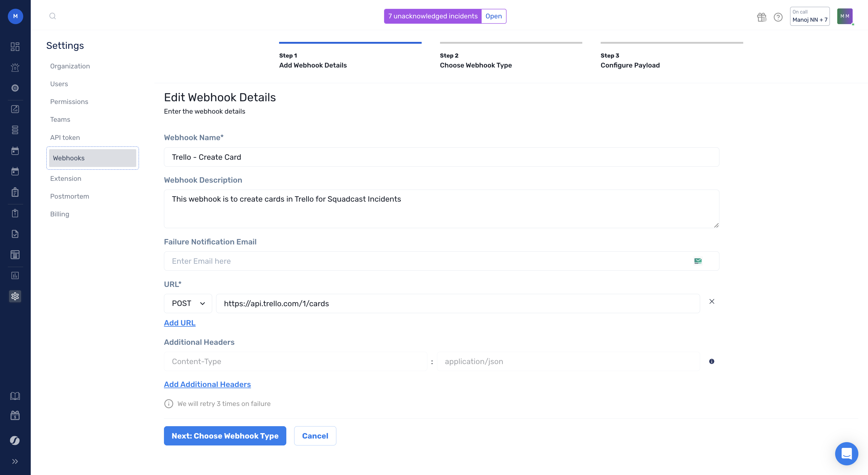The width and height of the screenshot is (868, 475).
Task: Click the Failure Notification Email field
Action: click(x=428, y=261)
